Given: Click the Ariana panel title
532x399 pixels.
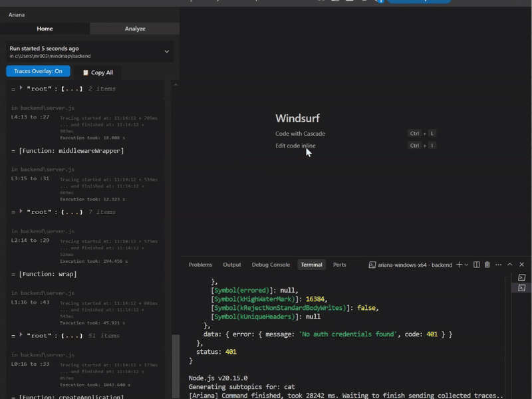Looking at the screenshot, I should [x=17, y=15].
